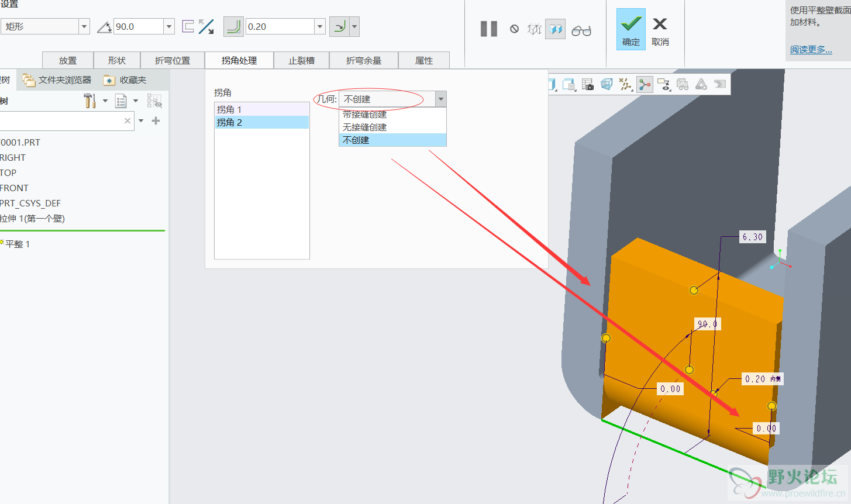Image resolution: width=851 pixels, height=504 pixels.
Task: Switch to the 形状 tab
Action: [x=117, y=60]
